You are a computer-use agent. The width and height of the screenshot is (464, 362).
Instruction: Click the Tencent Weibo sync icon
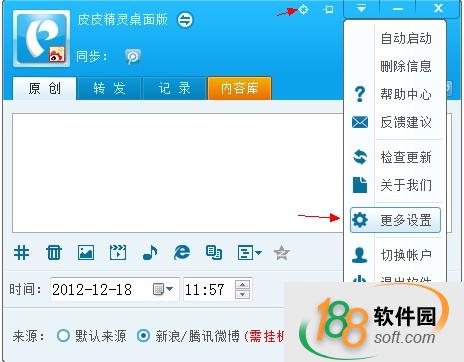(x=133, y=56)
